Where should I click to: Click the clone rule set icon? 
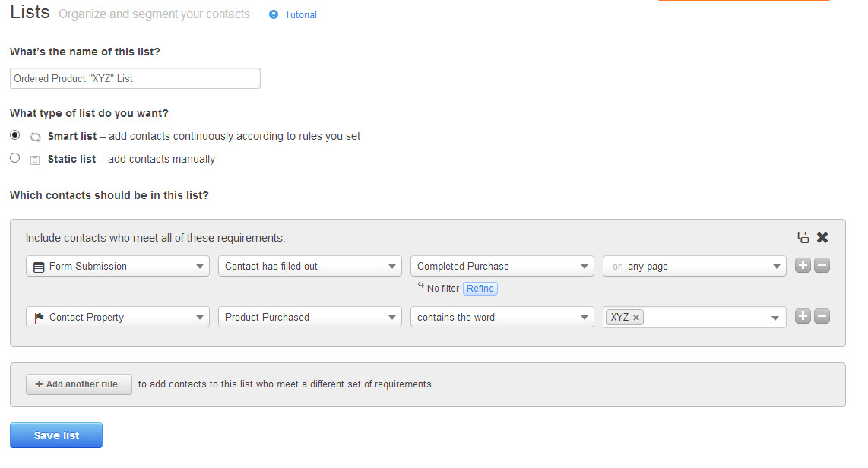(x=803, y=238)
